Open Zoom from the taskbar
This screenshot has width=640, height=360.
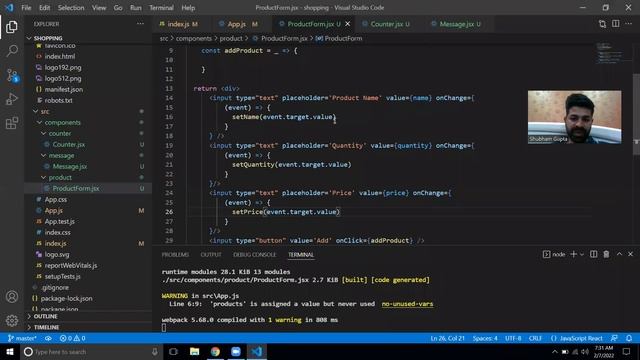point(236,351)
